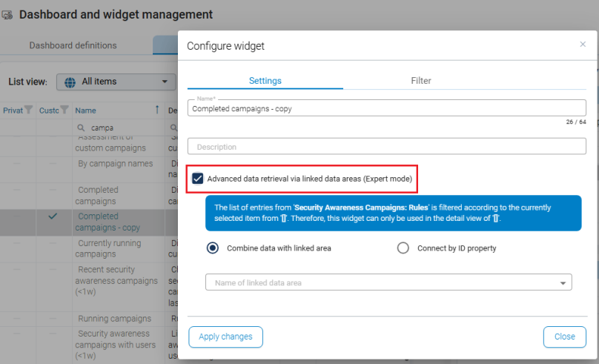Image resolution: width=599 pixels, height=364 pixels.
Task: Click the dashboard management icon beside the title
Action: pos(7,15)
